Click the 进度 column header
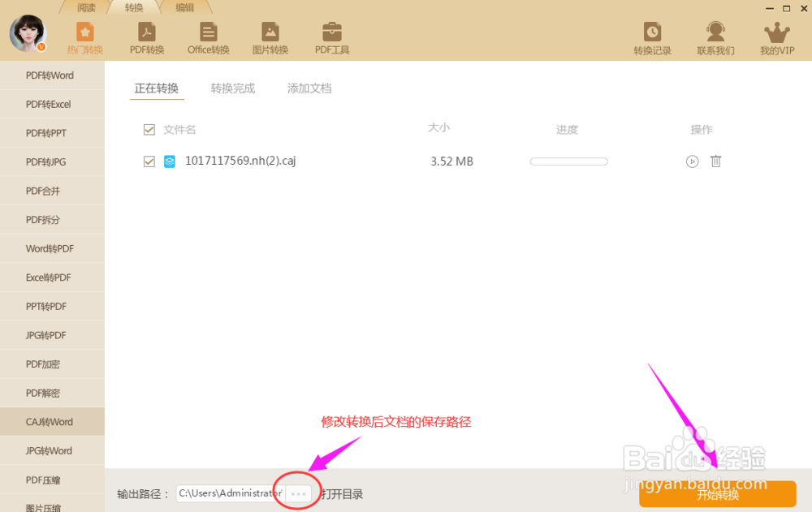Screen dimensions: 812x512 pyautogui.click(x=567, y=130)
